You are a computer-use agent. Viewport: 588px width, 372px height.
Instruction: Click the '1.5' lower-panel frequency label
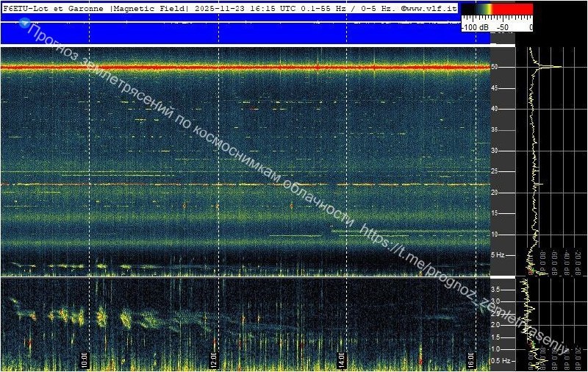[x=495, y=337]
